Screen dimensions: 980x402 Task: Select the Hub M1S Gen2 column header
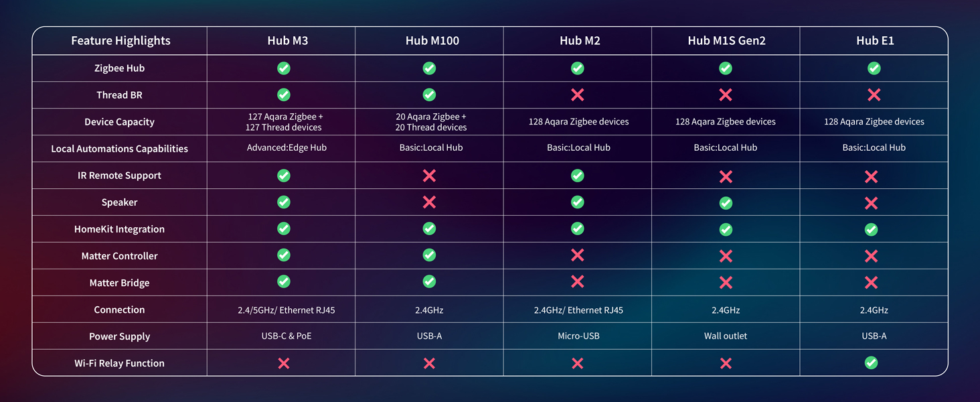point(726,41)
